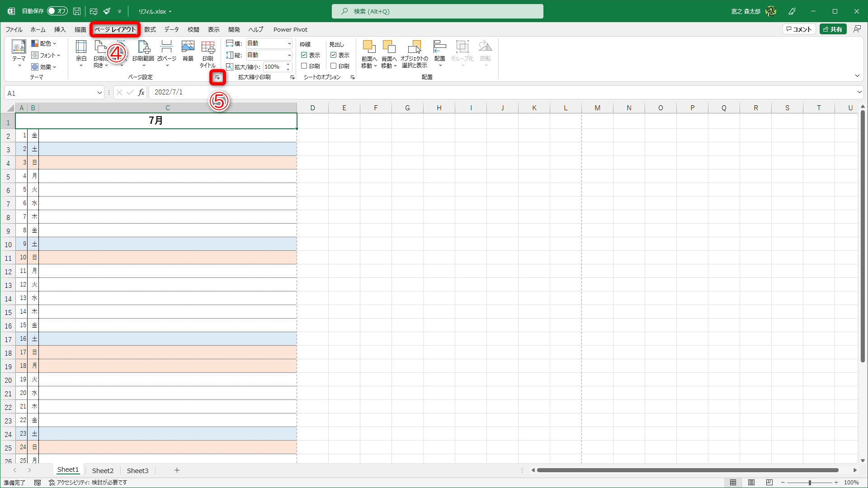Open the Formulas (数式) tab
Viewport: 868px width, 488px height.
[x=150, y=29]
